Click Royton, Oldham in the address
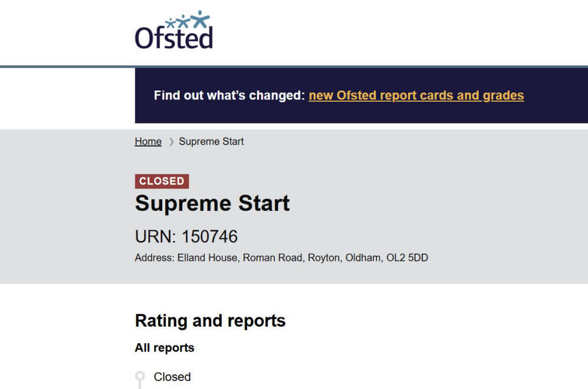Viewport: 588px width, 389px height. tap(344, 258)
